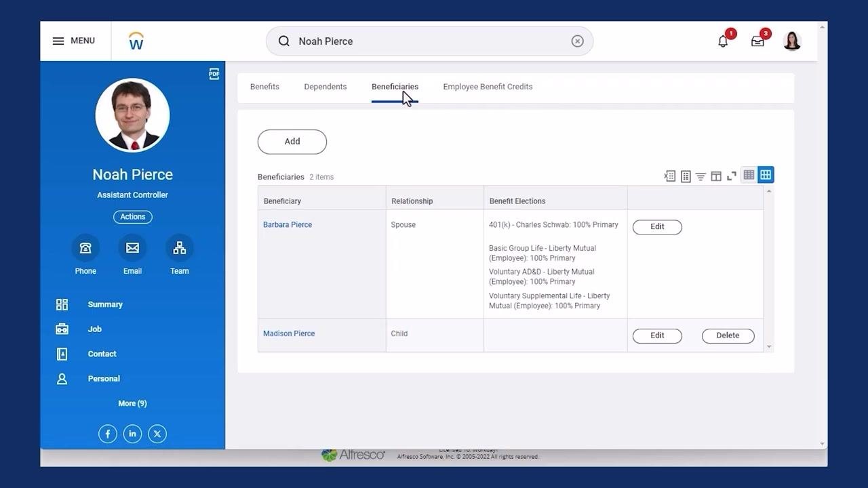
Task: Click the Add beneficiary button
Action: [x=292, y=142]
